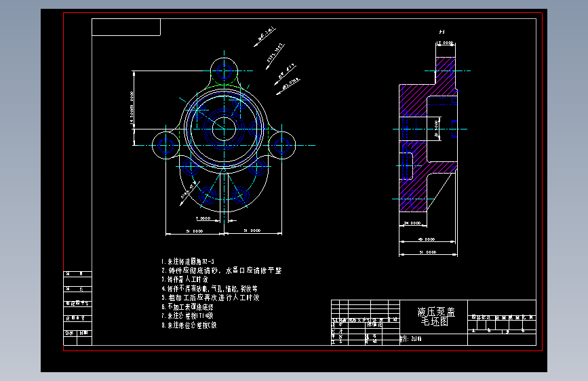Select note 2 beginning 铸件应彻底清砂
The height and width of the screenshot is (381, 588).
coord(221,270)
